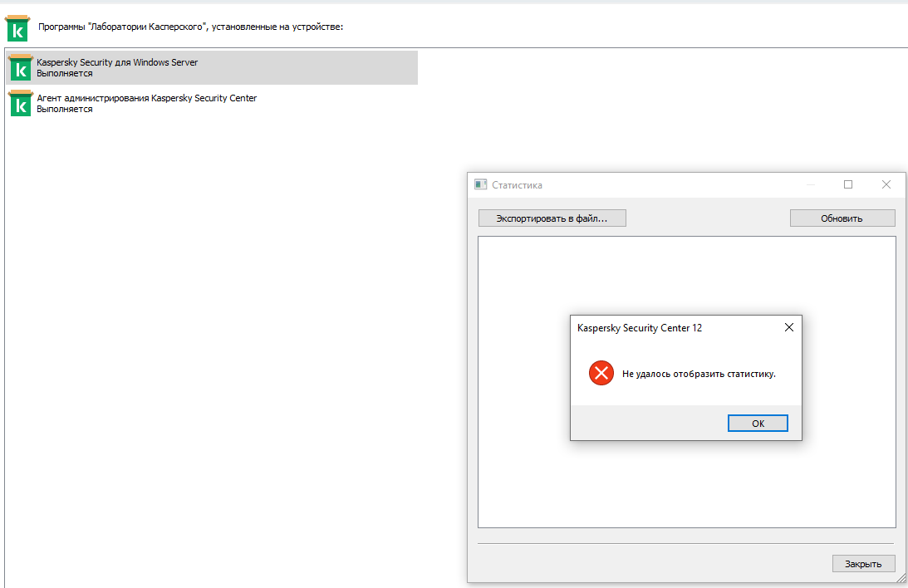
Task: Click the Kaspersky Security для Windows Server icon
Action: pyautogui.click(x=21, y=67)
